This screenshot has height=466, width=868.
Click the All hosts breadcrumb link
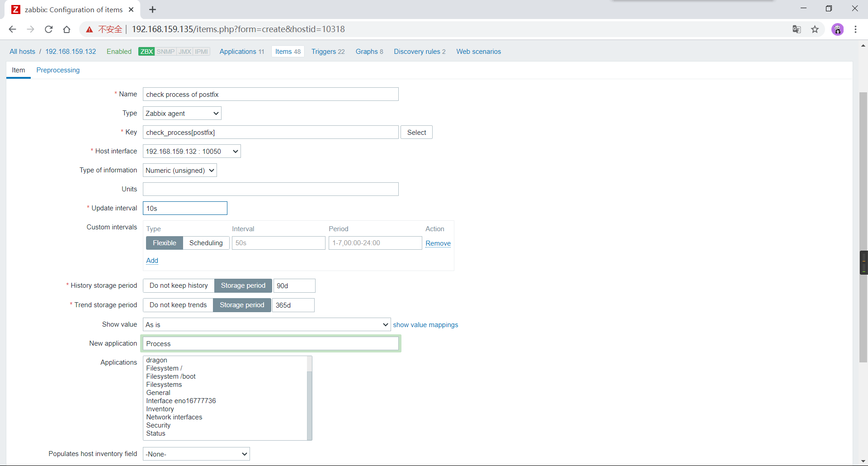point(23,52)
